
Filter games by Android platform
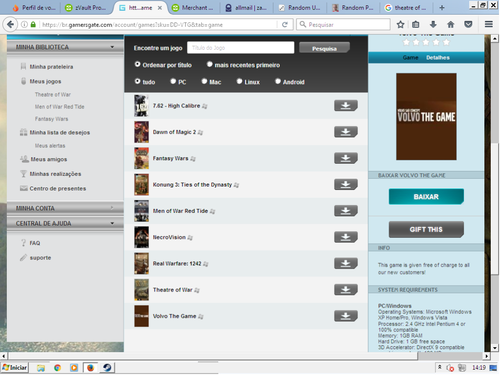(278, 81)
